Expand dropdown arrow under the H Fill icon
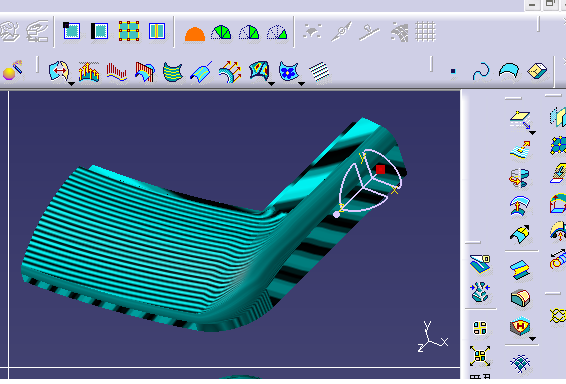566x384 pixels. point(532,339)
